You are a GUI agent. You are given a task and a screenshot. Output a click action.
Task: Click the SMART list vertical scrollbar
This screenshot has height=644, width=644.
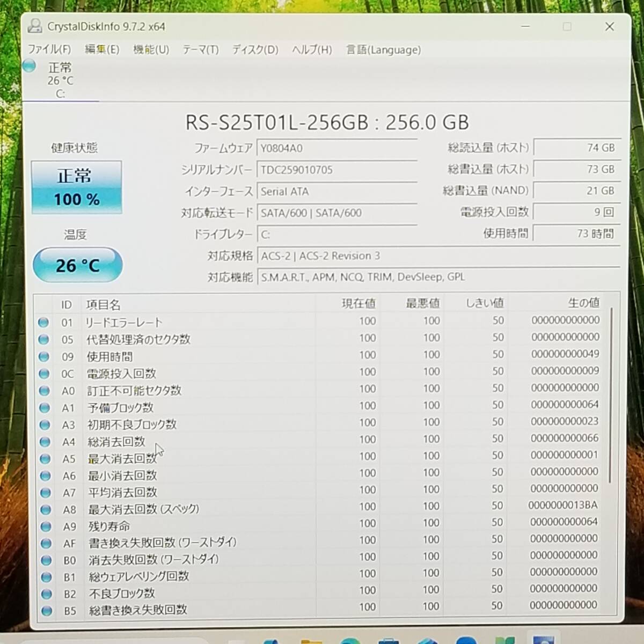pos(611,396)
